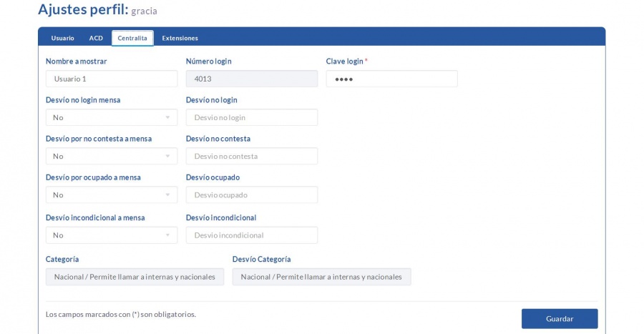This screenshot has width=644, height=334.
Task: Switch to the Usuario tab
Action: [x=62, y=38]
